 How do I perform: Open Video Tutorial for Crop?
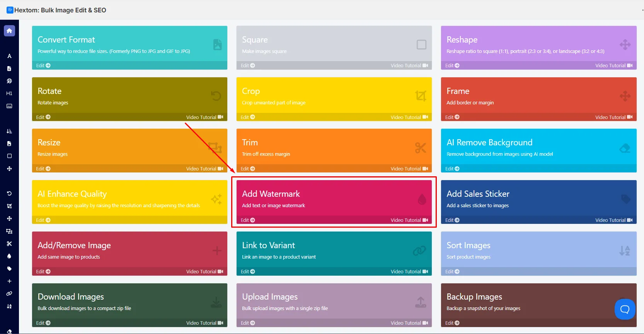(409, 117)
